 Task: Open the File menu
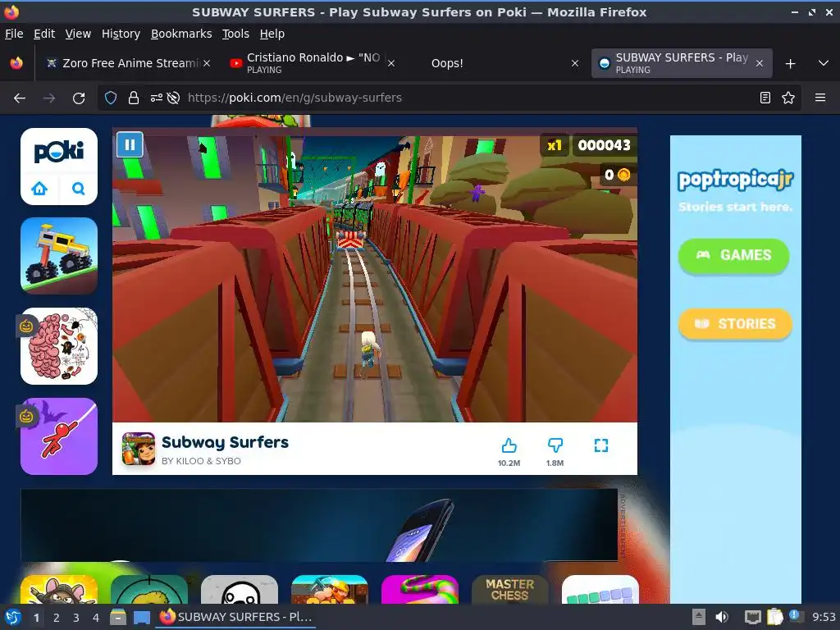pyautogui.click(x=14, y=34)
